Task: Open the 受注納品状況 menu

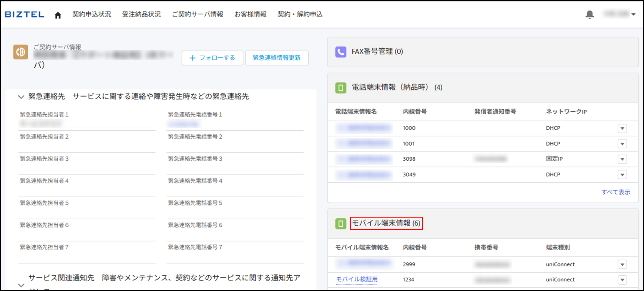Action: point(141,14)
